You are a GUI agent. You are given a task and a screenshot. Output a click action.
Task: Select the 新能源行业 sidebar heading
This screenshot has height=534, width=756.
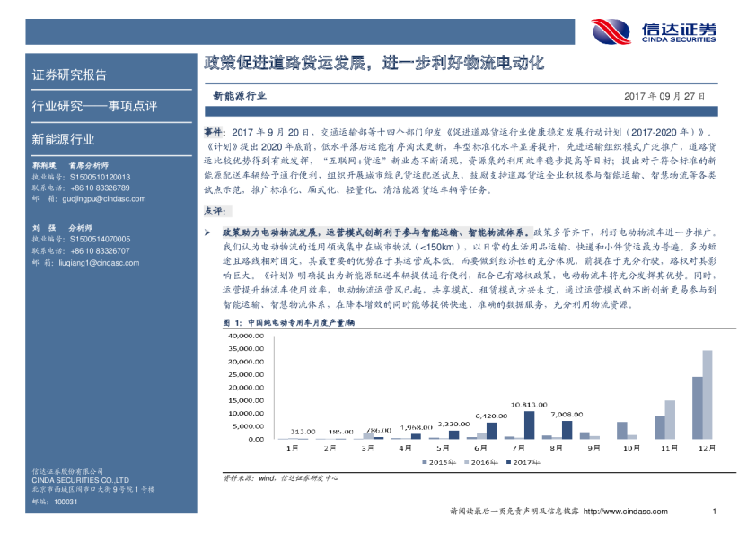(x=63, y=139)
